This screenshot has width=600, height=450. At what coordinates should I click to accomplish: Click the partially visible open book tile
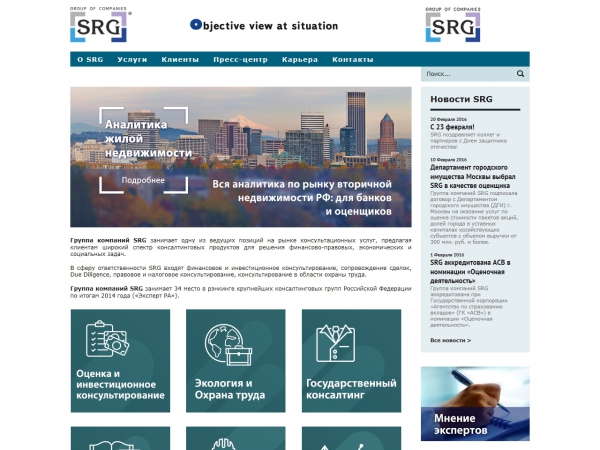120,438
